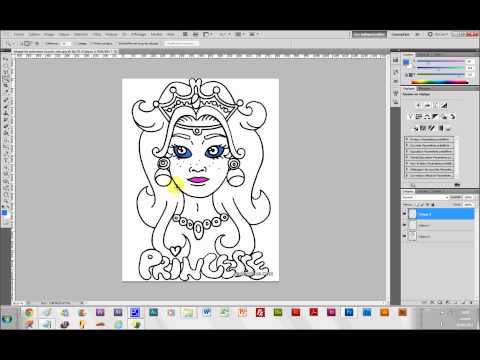This screenshot has width=480, height=360.
Task: Add a Photo Filter adjustment layer
Action: 444,117
